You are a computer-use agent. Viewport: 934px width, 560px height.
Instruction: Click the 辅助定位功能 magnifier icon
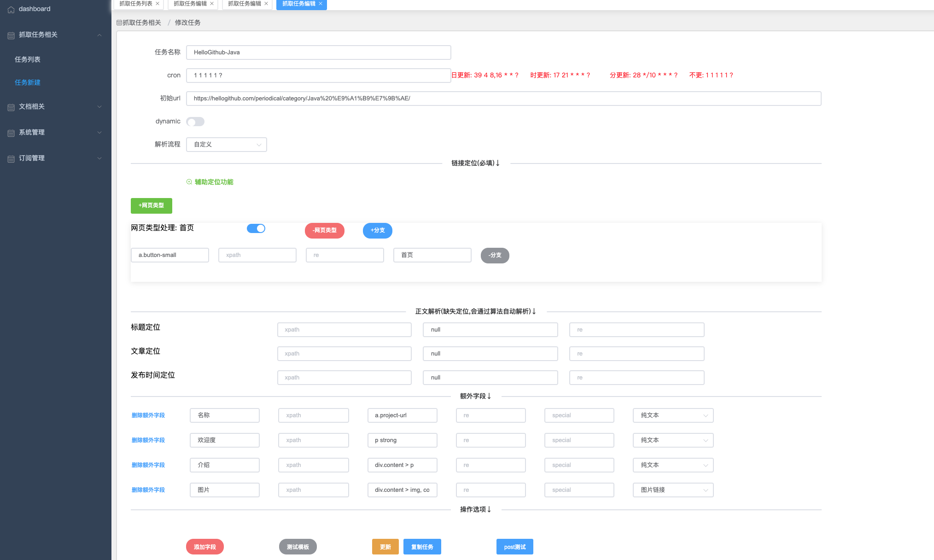click(x=189, y=182)
